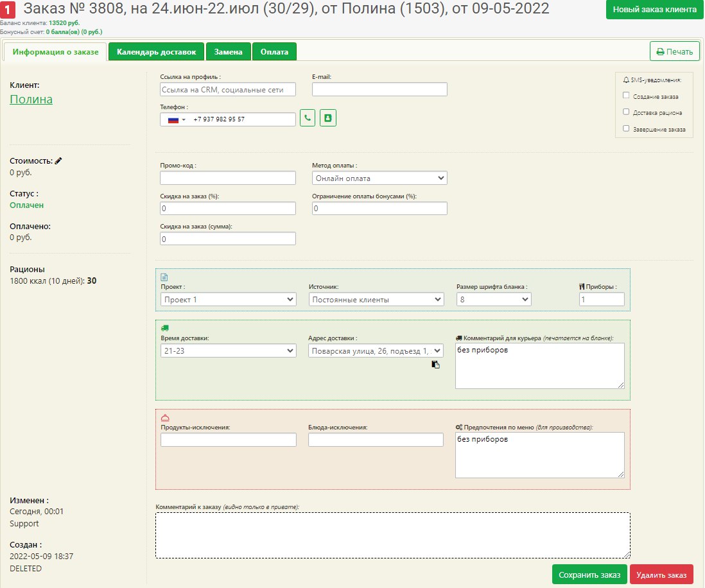Screen dimensions: 705x588
Task: Click the red number 1 badge
Action: click(x=9, y=10)
